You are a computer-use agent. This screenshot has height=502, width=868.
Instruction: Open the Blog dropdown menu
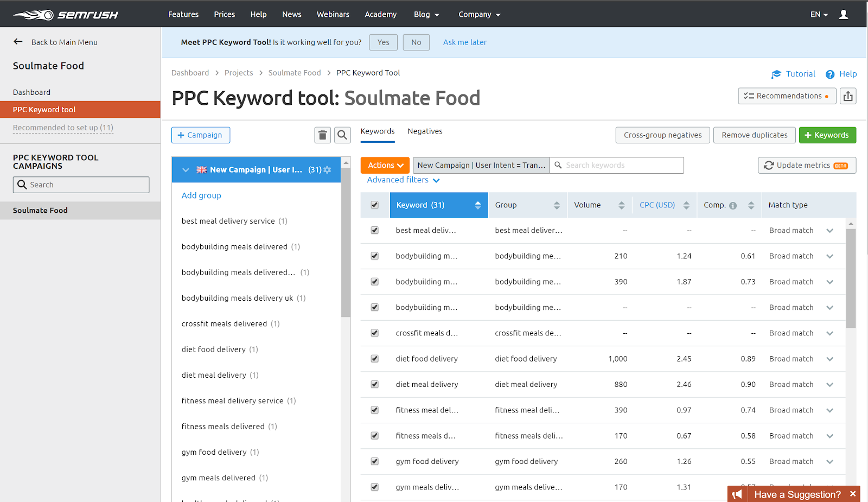coord(426,15)
